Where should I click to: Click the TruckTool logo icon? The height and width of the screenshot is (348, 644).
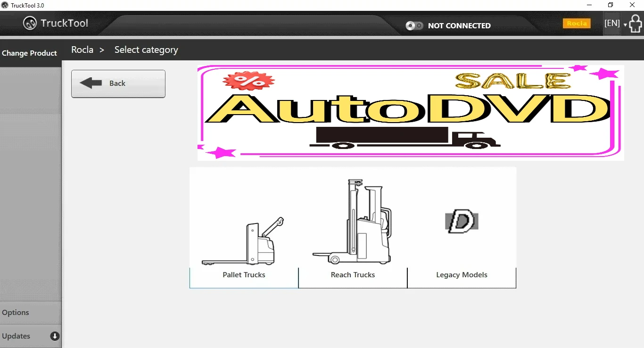(x=30, y=23)
